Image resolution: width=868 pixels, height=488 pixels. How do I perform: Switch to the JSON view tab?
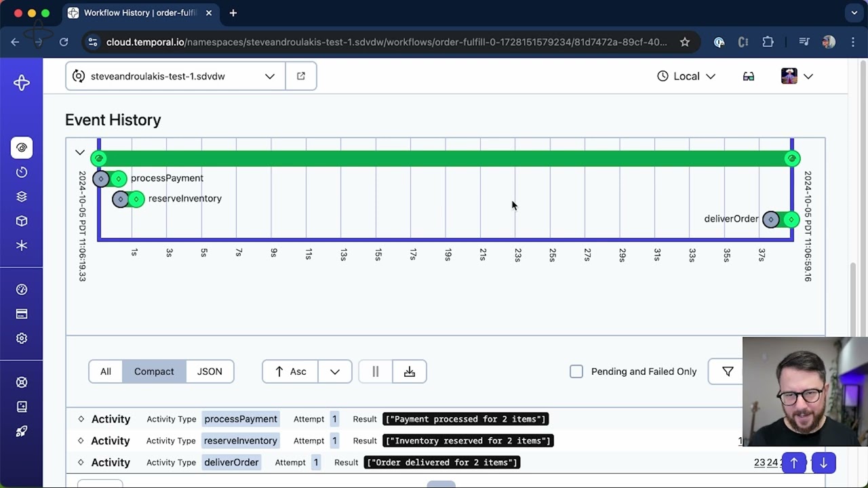click(x=210, y=371)
